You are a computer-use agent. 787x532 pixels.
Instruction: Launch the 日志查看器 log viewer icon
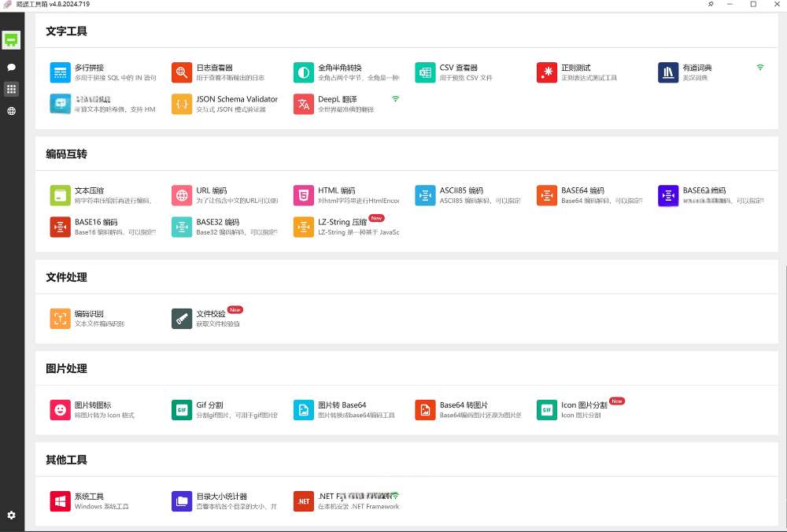coord(182,72)
